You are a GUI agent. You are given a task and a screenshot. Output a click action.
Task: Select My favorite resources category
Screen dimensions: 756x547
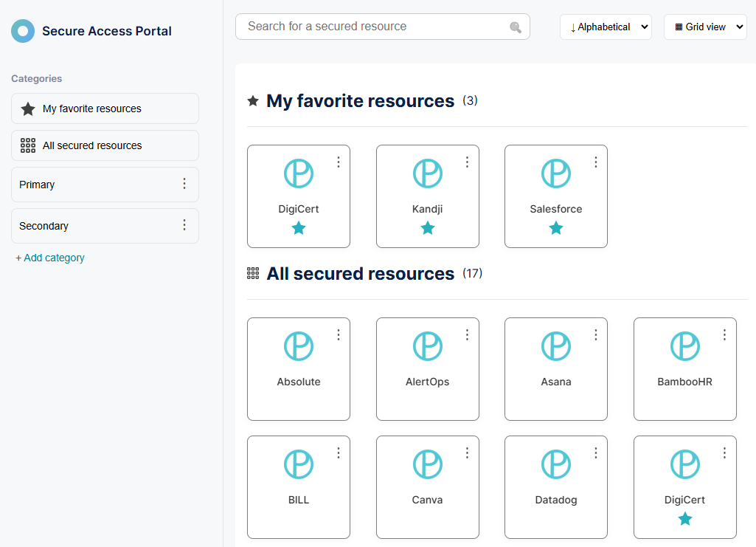[x=105, y=109]
